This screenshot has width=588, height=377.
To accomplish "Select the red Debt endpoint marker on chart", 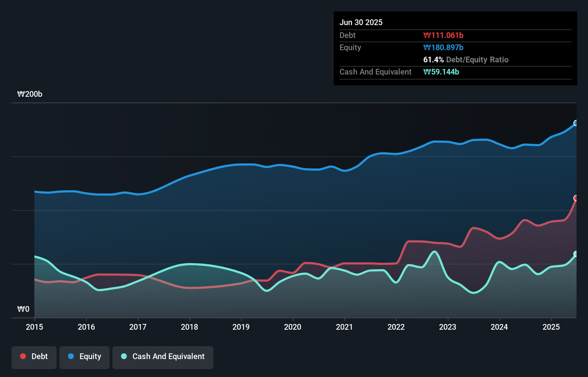I will pos(576,198).
